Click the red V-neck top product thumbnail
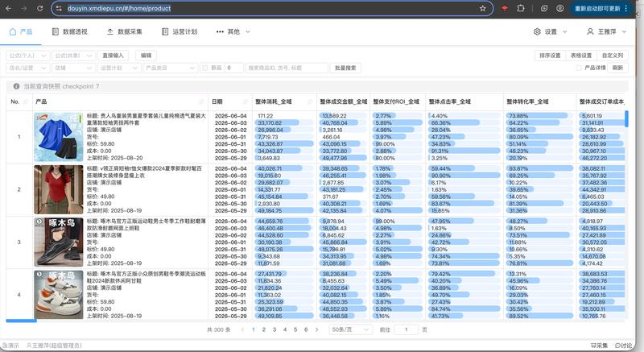Screen dimensions: 644x352 59,189
